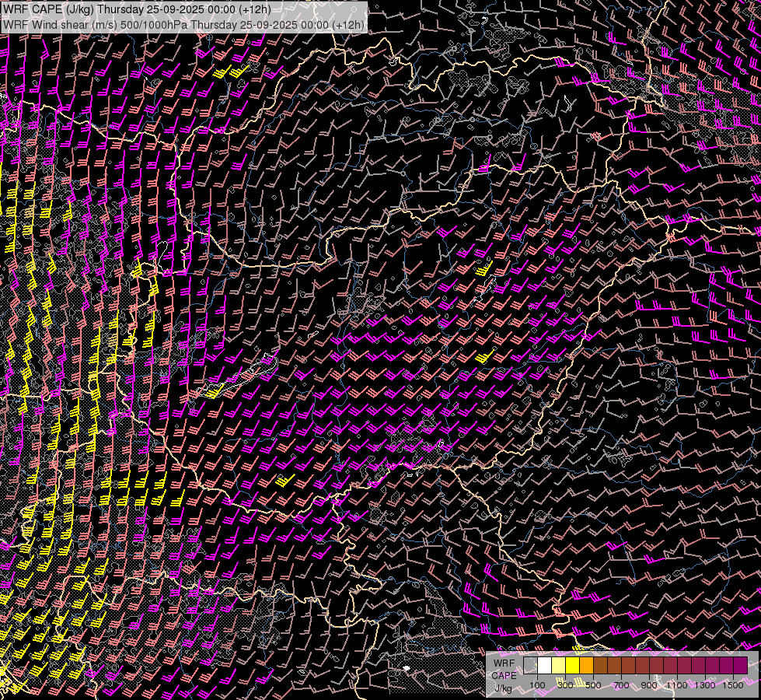Screen dimensions: 761x700
Task: Click the brown swatch right of orange
Action: [600, 666]
